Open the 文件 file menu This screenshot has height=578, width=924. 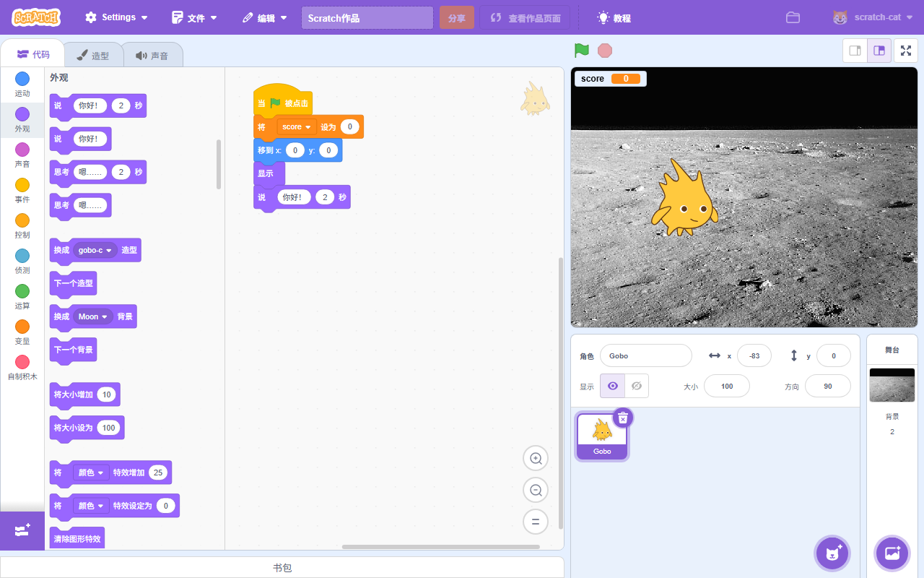[x=194, y=17]
